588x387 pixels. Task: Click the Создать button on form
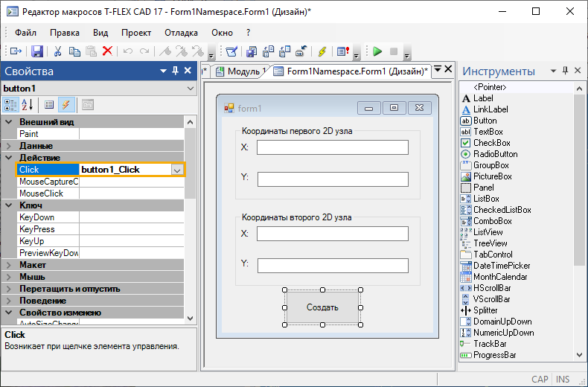click(322, 307)
